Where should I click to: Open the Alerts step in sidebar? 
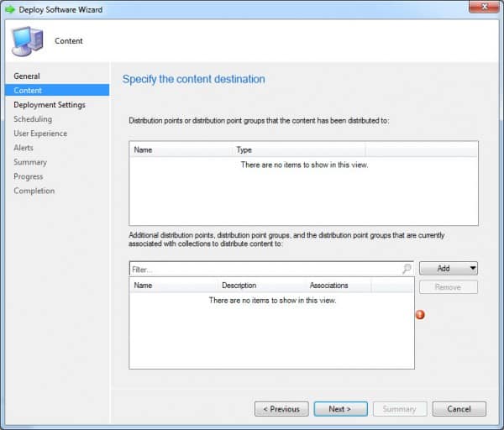(24, 148)
